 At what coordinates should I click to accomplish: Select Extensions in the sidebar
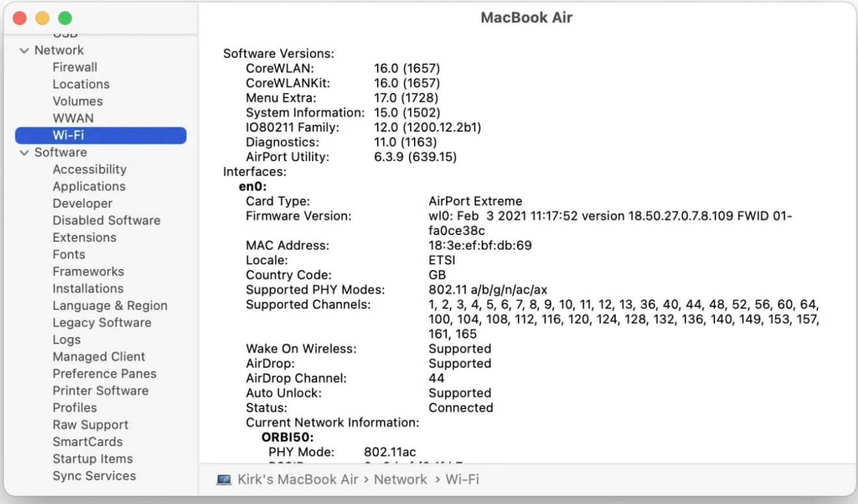coord(84,238)
